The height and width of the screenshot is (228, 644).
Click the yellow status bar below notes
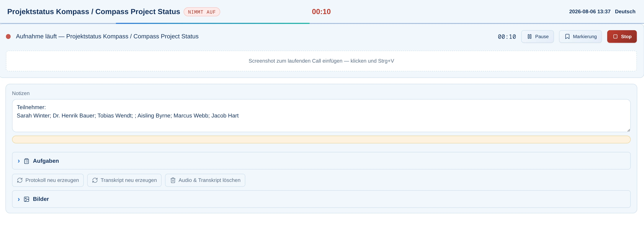tap(321, 140)
